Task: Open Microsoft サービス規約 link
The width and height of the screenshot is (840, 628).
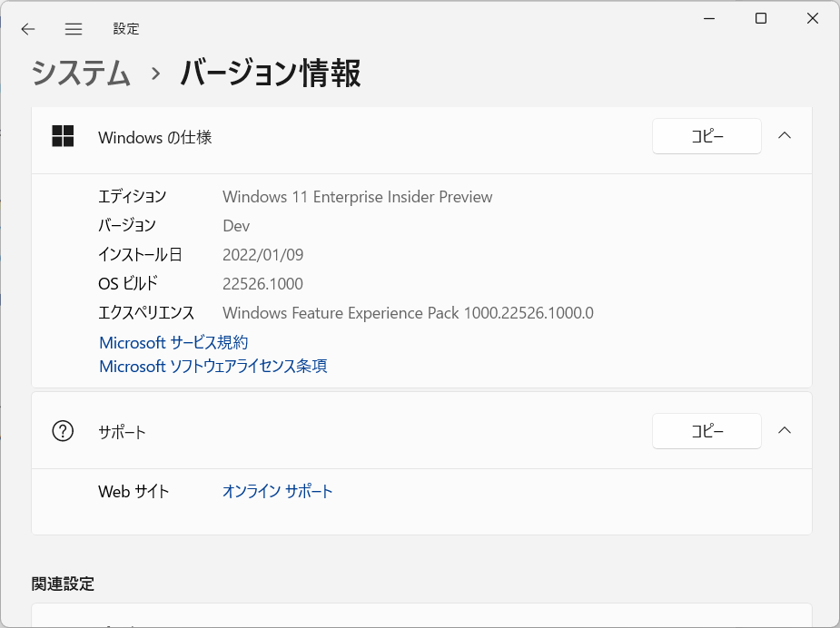Action: (x=173, y=342)
